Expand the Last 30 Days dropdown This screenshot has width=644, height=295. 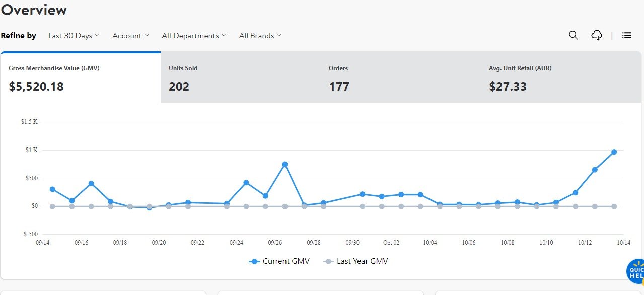[74, 36]
